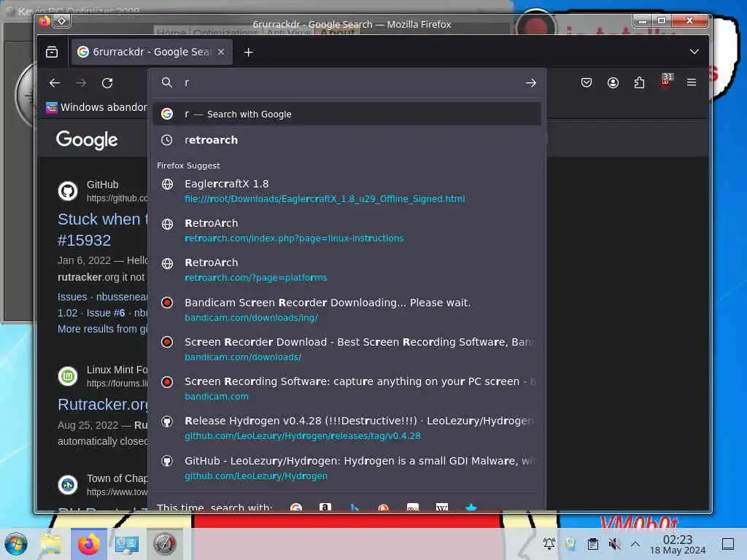Open a new tab with plus button
Screen dimensions: 747x560
click(248, 52)
